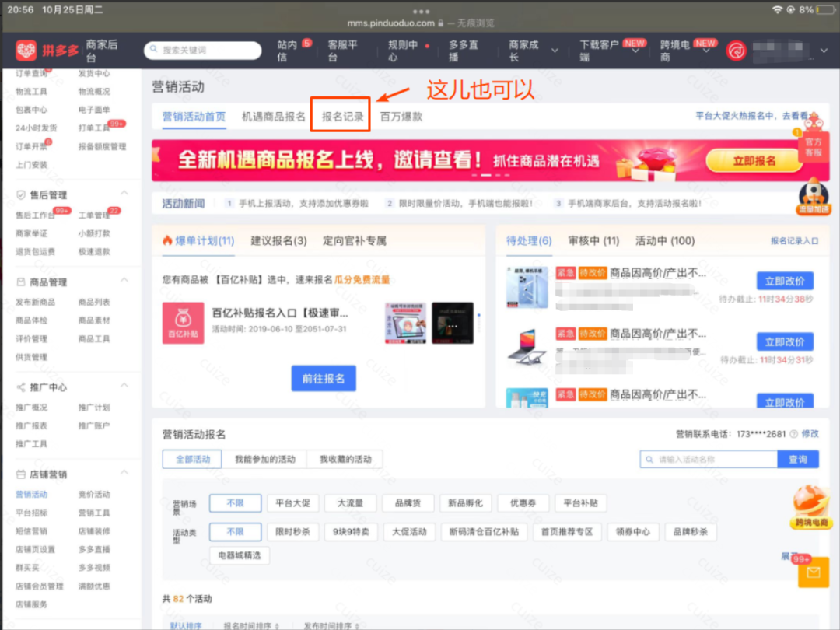This screenshot has width=840, height=630.
Task: Click the 流量加速 rocket icon
Action: 814,197
